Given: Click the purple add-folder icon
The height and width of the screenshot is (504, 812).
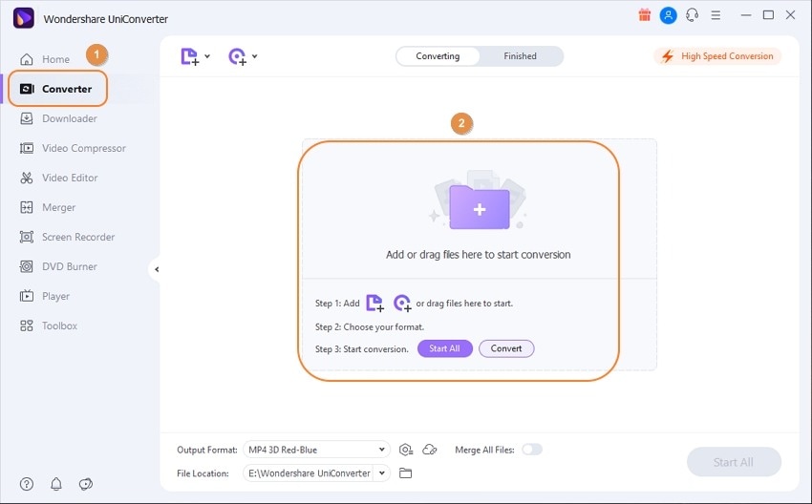Looking at the screenshot, I should pyautogui.click(x=479, y=207).
